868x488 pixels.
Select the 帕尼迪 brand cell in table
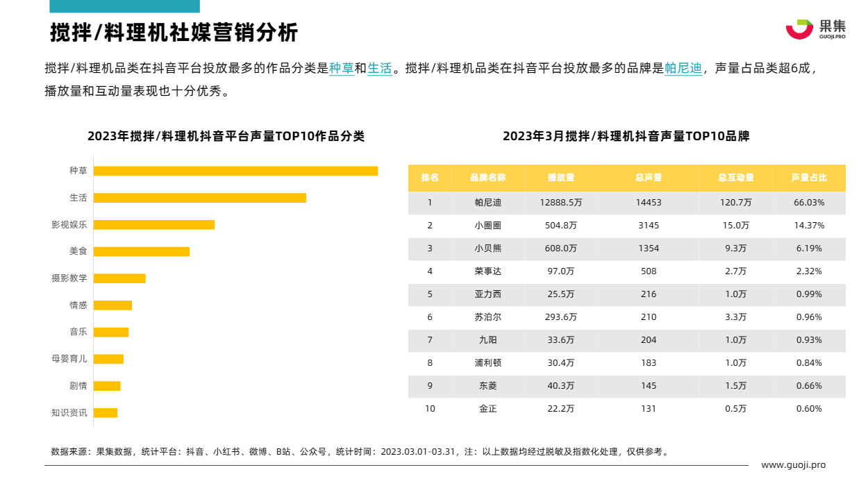[x=487, y=203]
